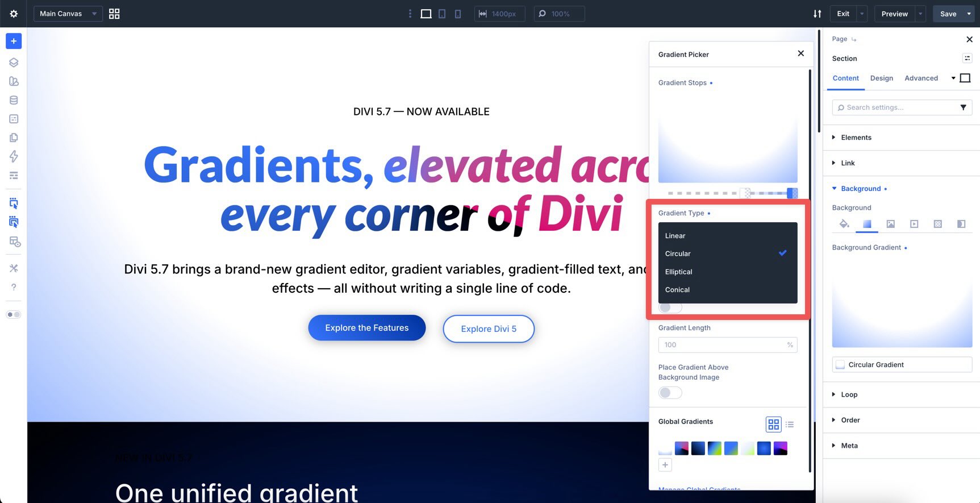Screen dimensions: 980x503
Task: Open the search settings filter icon
Action: pos(964,107)
